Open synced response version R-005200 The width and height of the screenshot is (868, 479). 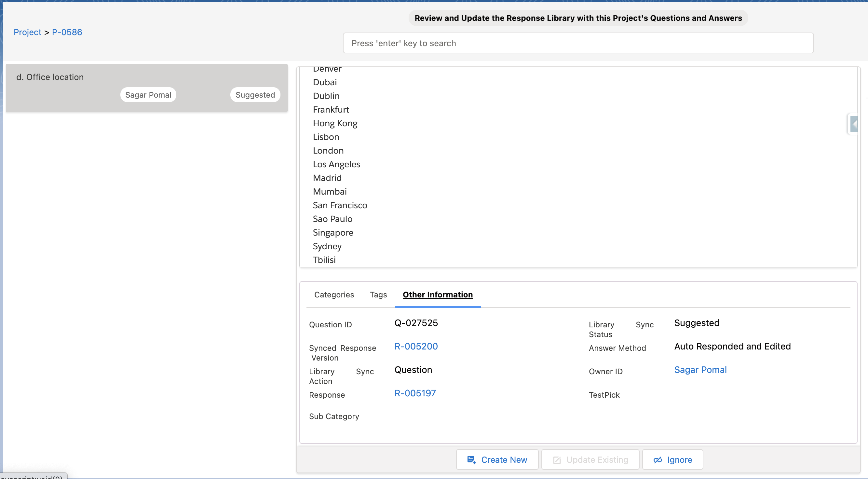(x=416, y=346)
